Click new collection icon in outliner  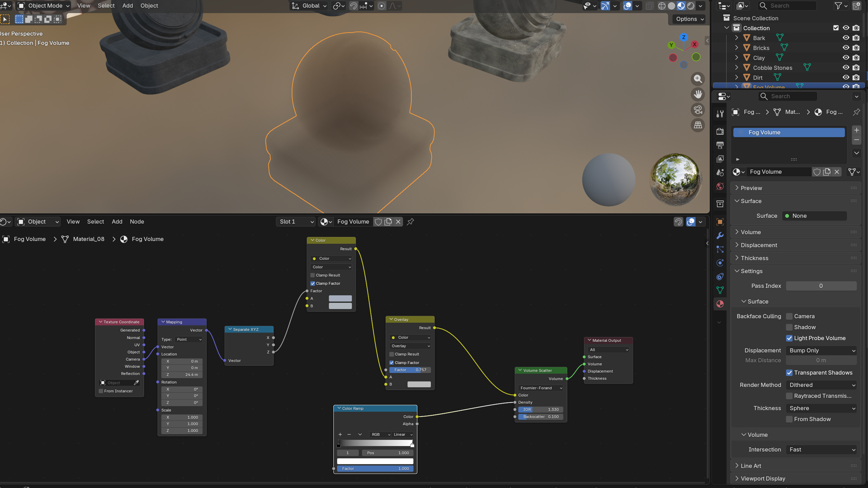856,6
